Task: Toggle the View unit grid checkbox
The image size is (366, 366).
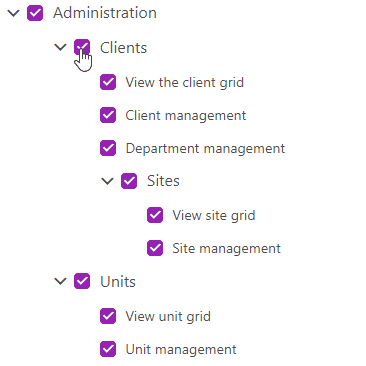Action: [108, 316]
